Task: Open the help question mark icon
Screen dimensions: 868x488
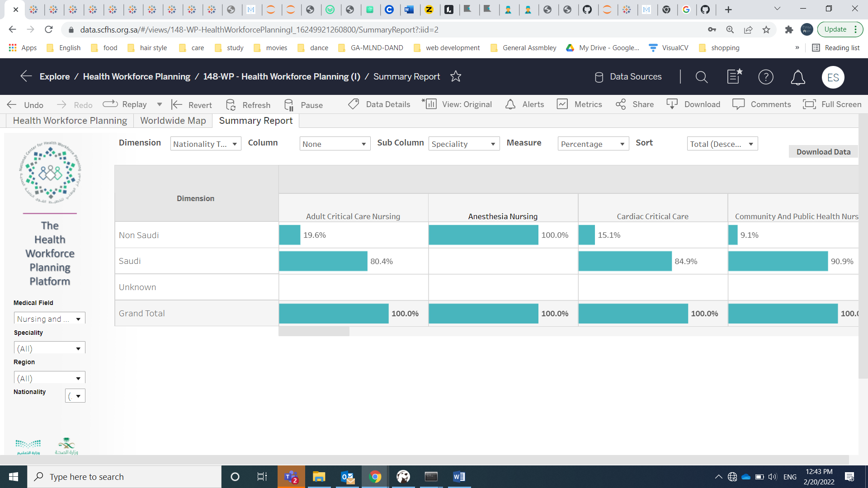Action: [x=765, y=77]
